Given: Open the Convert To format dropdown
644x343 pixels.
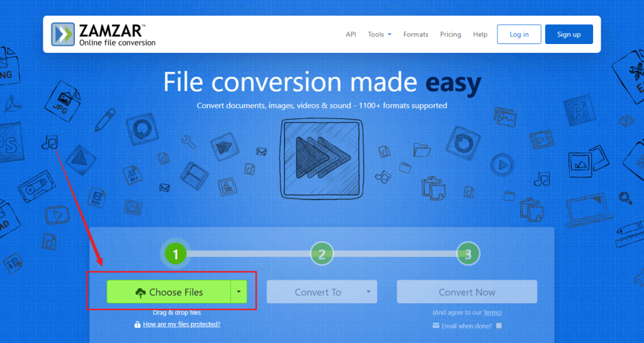Looking at the screenshot, I should tap(322, 292).
